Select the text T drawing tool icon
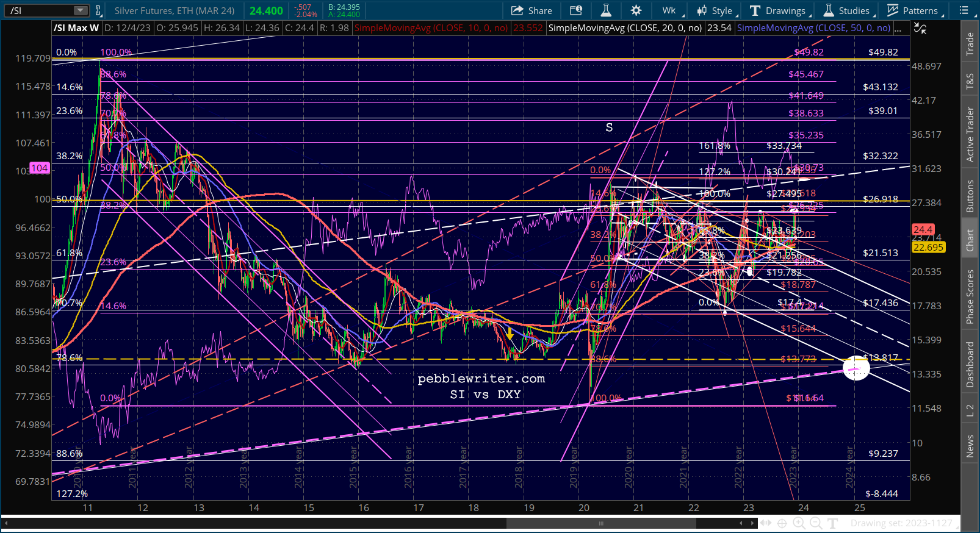The height and width of the screenshot is (533, 980). (833, 523)
